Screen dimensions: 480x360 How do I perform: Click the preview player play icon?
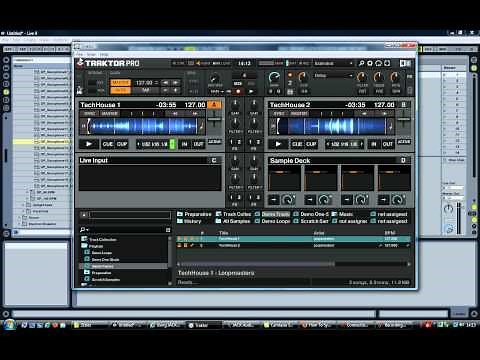pos(84,215)
